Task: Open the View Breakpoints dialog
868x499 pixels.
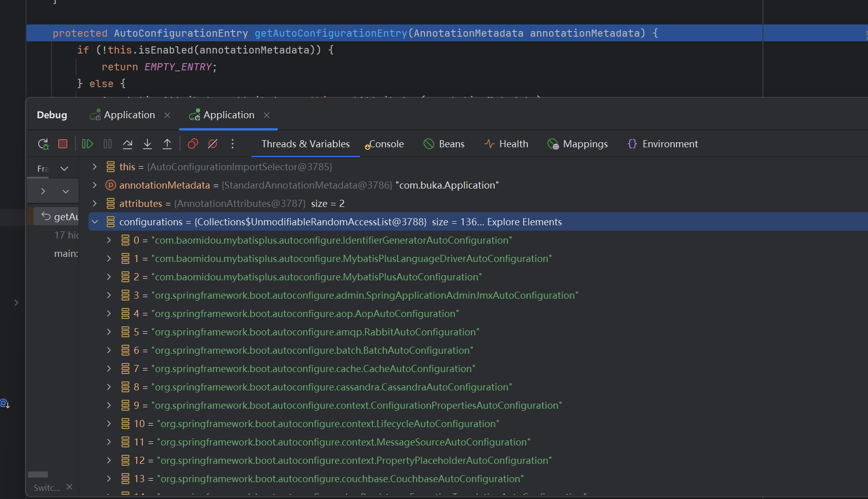Action: click(192, 143)
